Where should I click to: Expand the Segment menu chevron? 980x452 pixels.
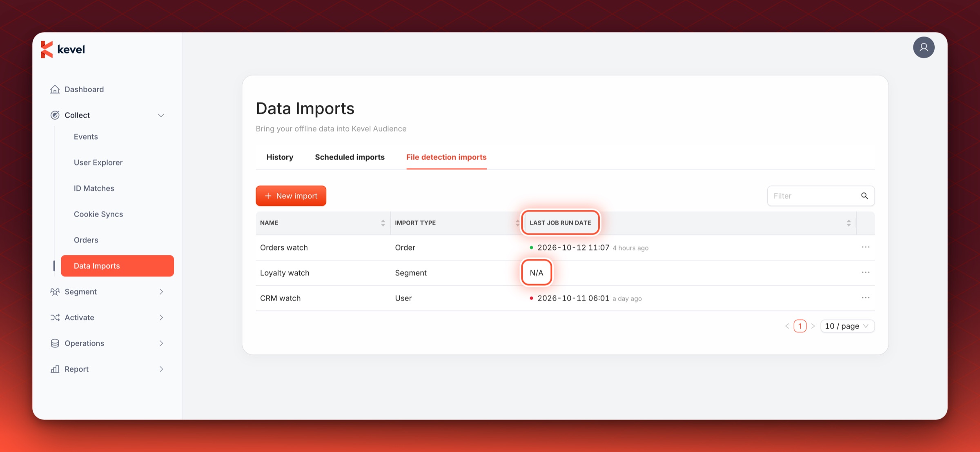click(161, 292)
